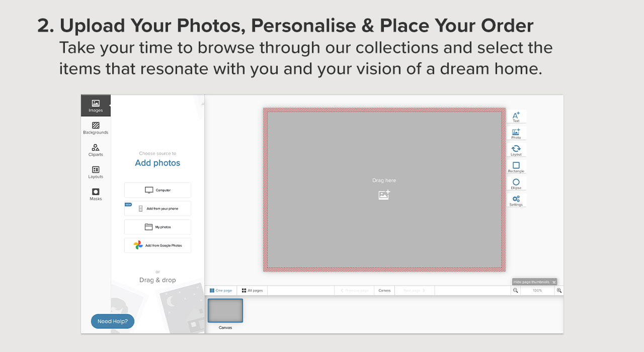Image resolution: width=644 pixels, height=352 pixels.
Task: Switch to One page view
Action: 221,290
